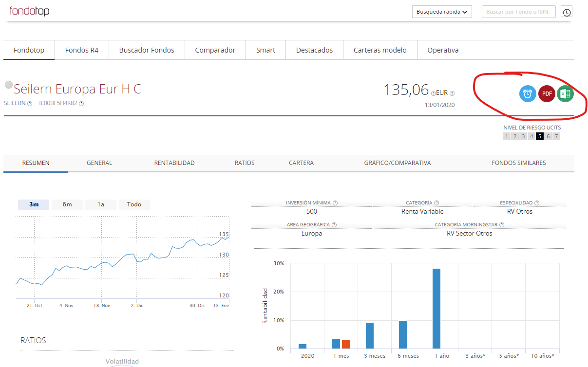Image resolution: width=588 pixels, height=367 pixels.
Task: Click the RATIOS section heading
Action: [33, 340]
